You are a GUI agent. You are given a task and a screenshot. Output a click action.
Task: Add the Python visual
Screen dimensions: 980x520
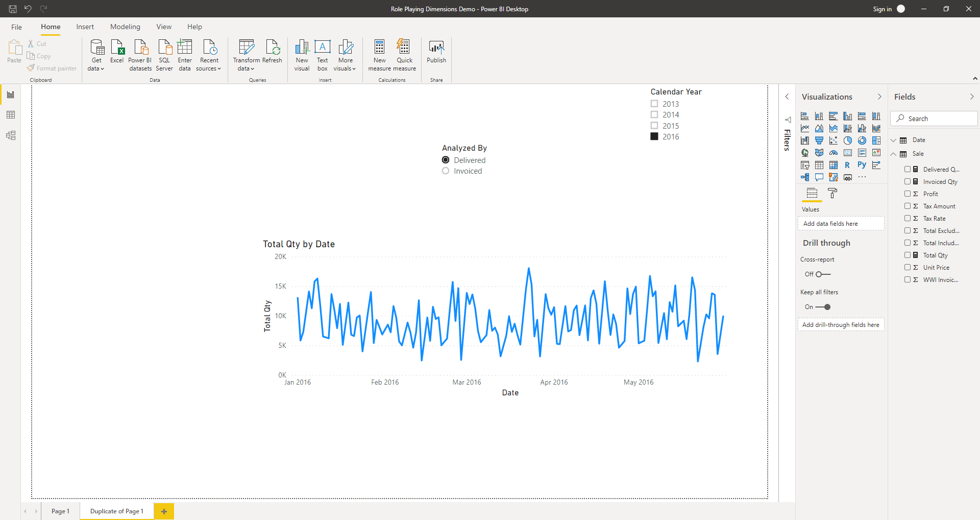click(862, 165)
